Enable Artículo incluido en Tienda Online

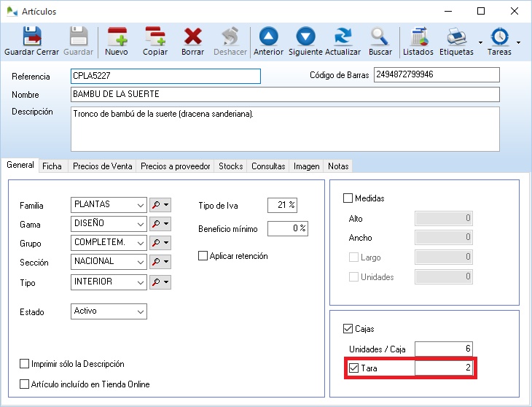(x=25, y=384)
